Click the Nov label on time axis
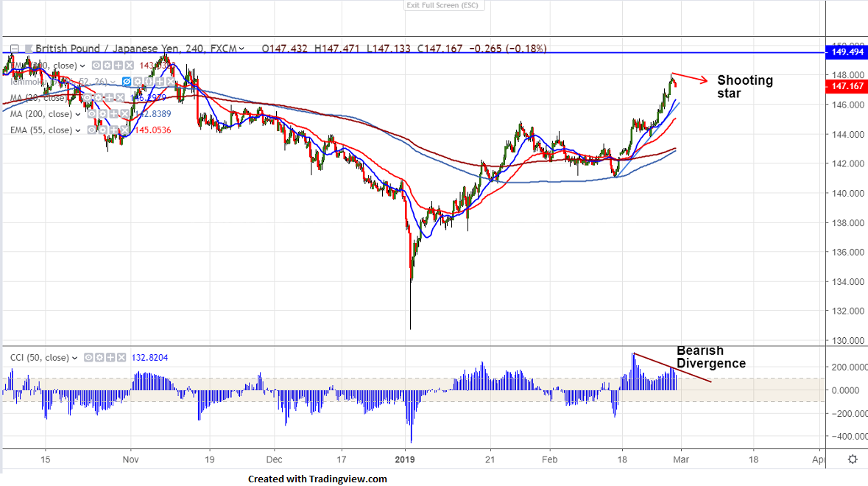Image resolution: width=868 pixels, height=486 pixels. (x=130, y=459)
